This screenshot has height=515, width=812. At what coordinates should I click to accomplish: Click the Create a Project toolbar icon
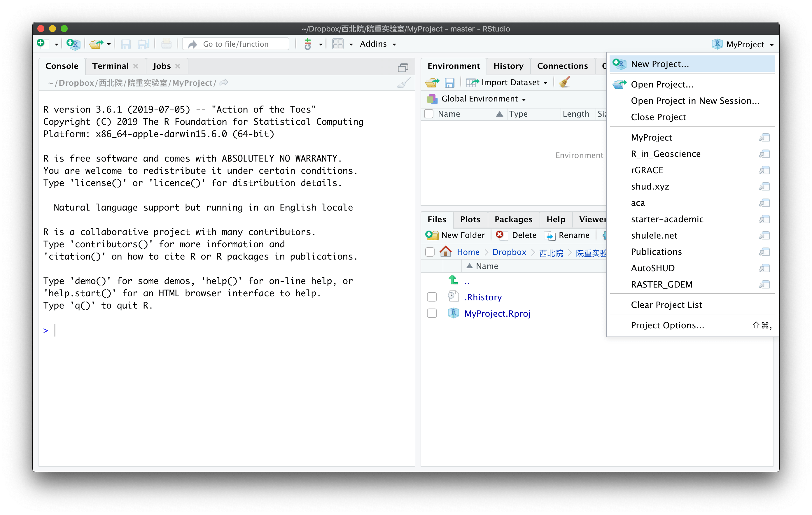73,44
